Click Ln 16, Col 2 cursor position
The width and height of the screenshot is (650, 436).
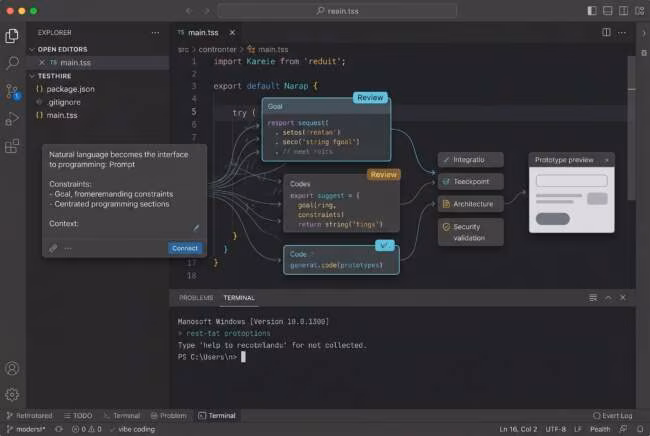click(518, 429)
